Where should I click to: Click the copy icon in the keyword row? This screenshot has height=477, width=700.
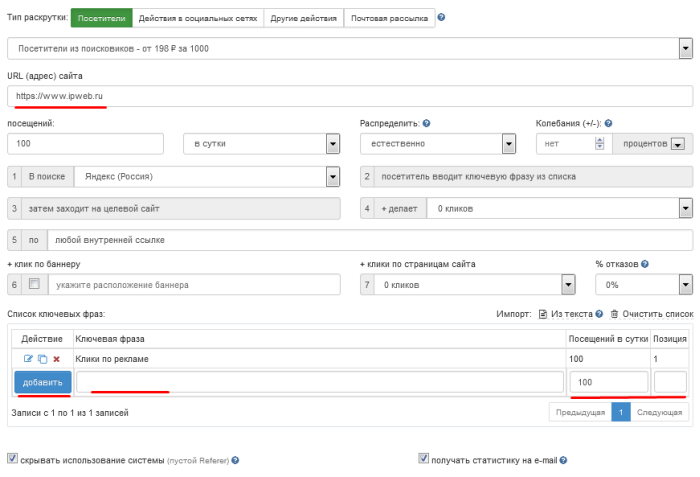tap(41, 386)
